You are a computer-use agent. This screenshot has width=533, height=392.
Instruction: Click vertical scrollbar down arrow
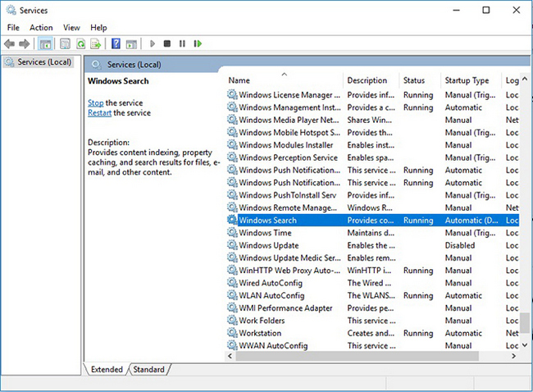(525, 345)
